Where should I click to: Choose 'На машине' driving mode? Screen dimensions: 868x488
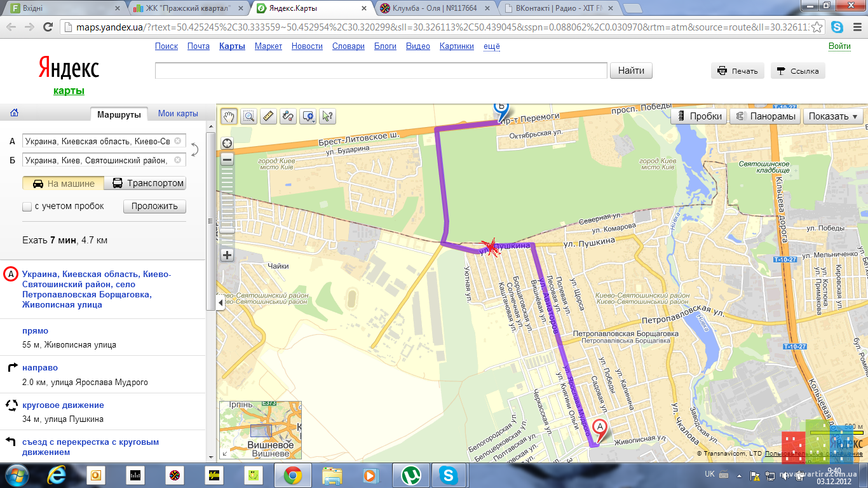point(63,183)
